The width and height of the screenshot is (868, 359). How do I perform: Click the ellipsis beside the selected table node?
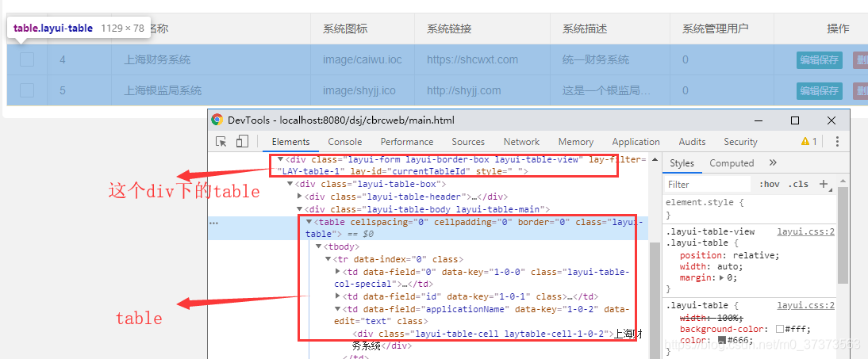coord(213,223)
